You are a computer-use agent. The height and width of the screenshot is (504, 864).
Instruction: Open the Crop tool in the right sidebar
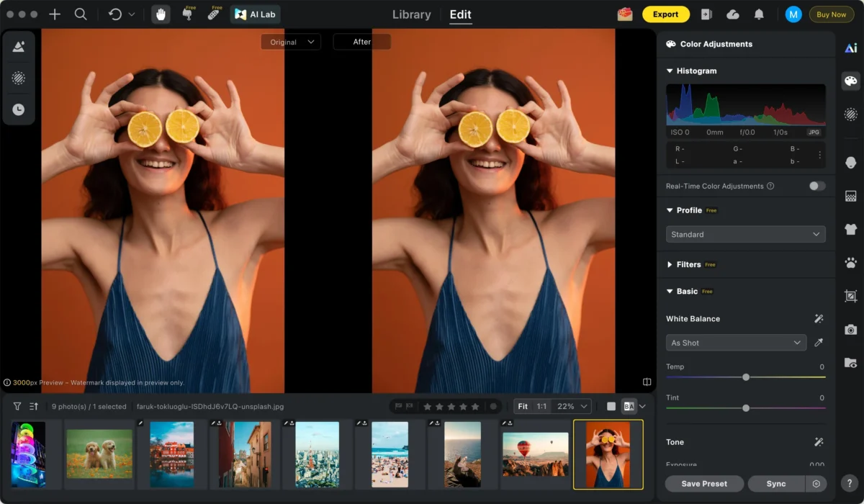850,295
